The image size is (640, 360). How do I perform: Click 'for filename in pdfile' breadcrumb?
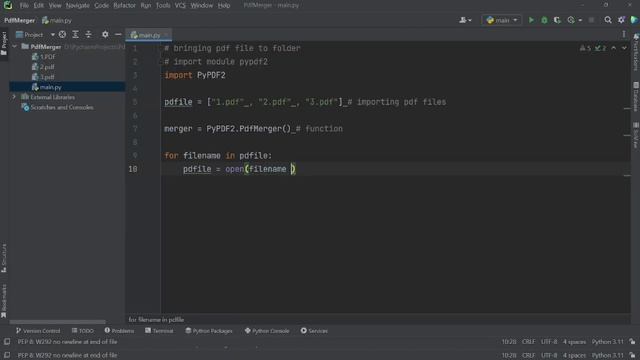[156, 320]
